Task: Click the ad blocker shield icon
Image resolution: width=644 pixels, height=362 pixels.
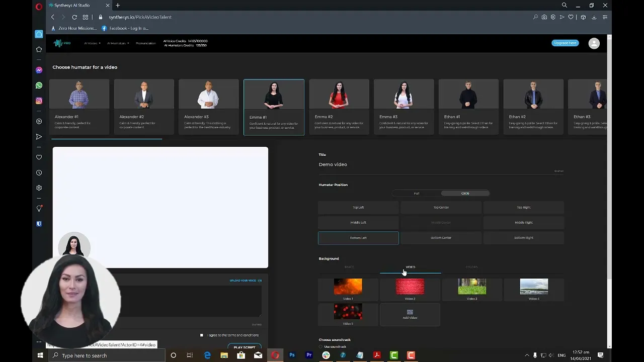Action: coord(553,17)
